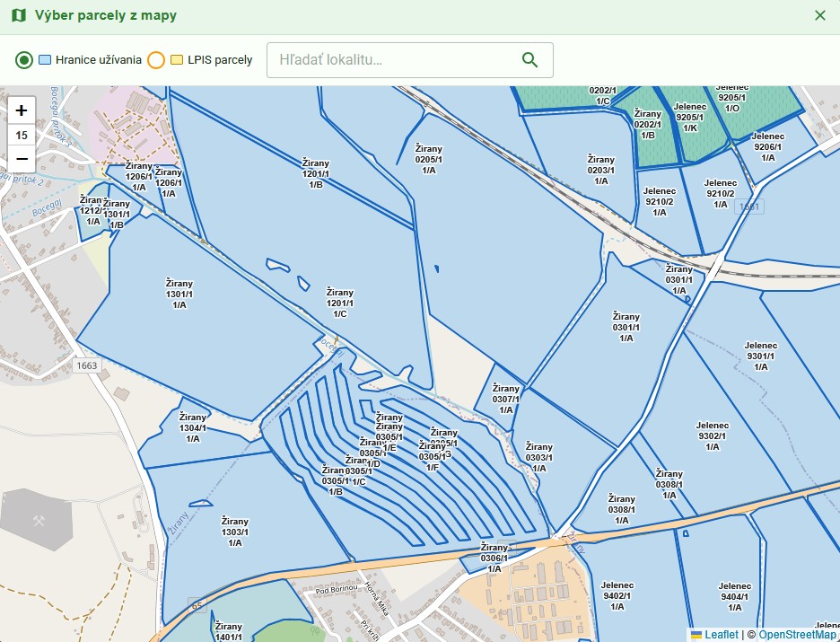Select parcel Jelenec 9206/1 1/A

point(767,147)
